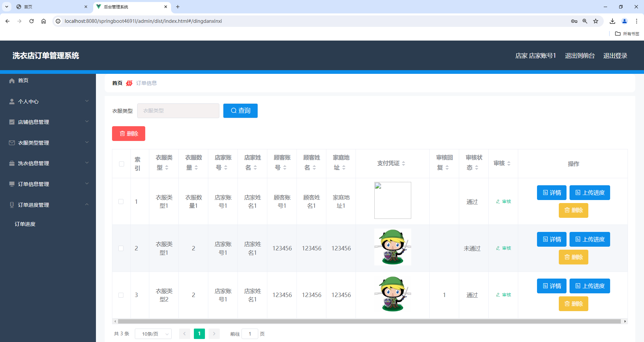Open the 10条/页 page size dropdown
The width and height of the screenshot is (644, 342).
153,334
